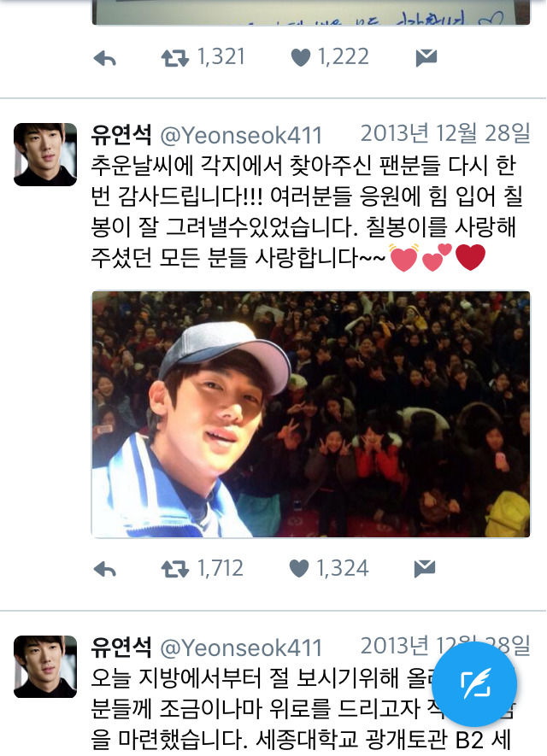Open the partially visible handwritten note image
547x756 pixels.
pyautogui.click(x=311, y=12)
